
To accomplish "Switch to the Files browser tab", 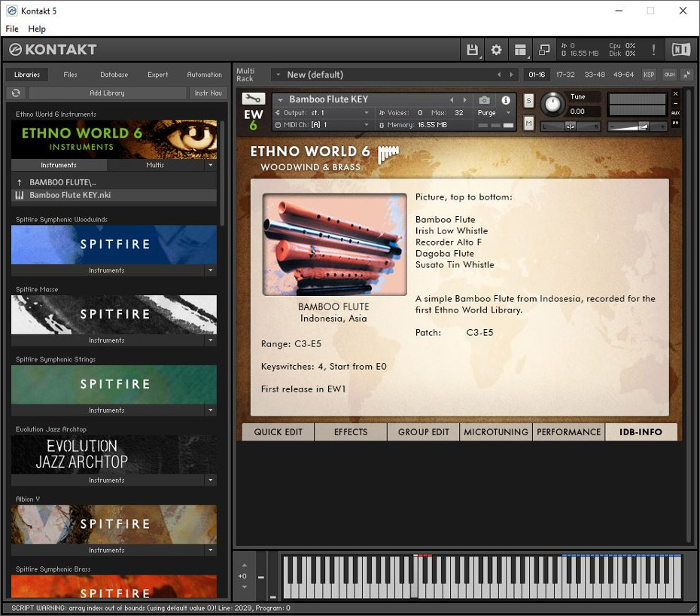I will (x=70, y=75).
